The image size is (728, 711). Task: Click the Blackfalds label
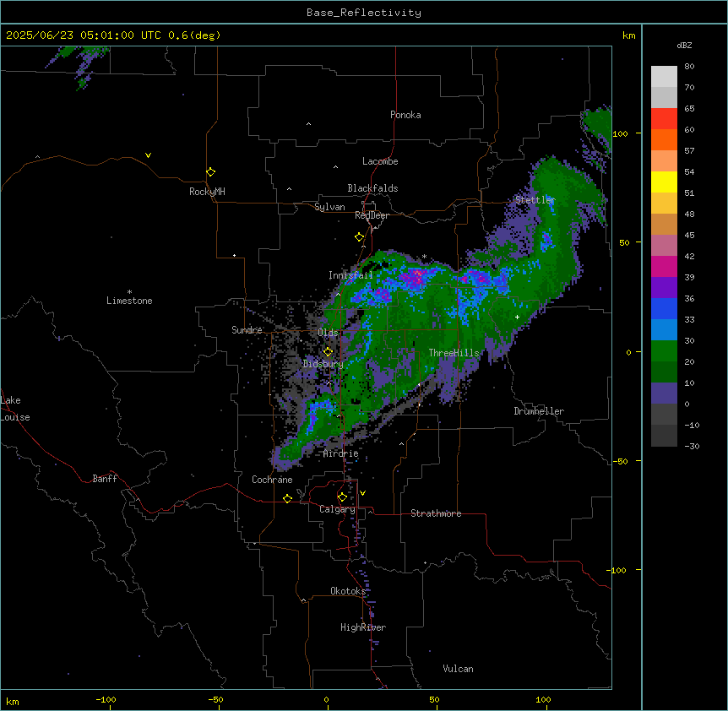[372, 188]
